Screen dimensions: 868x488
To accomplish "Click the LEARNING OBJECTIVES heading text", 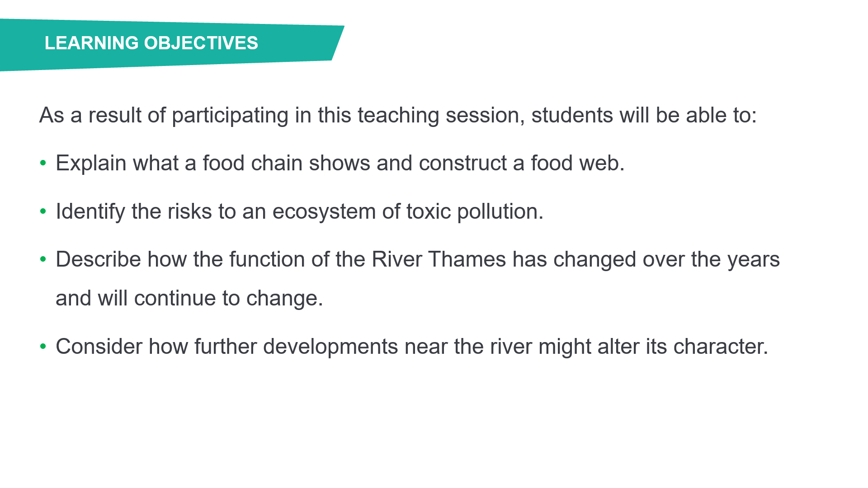I will pyautogui.click(x=151, y=43).
